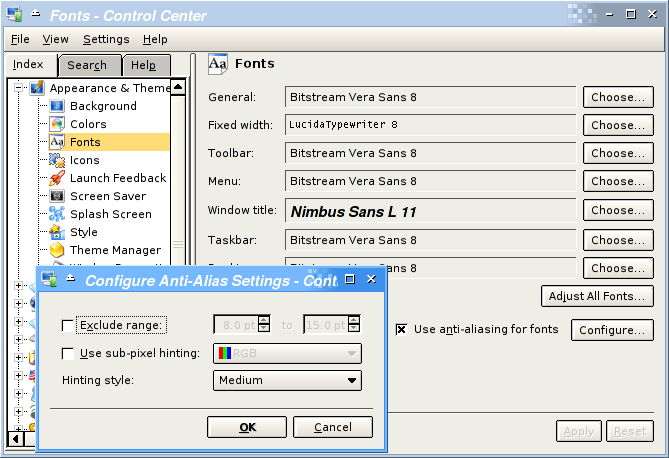The width and height of the screenshot is (669, 458).
Task: Open the Hinting style Medium dropdown
Action: 287,380
